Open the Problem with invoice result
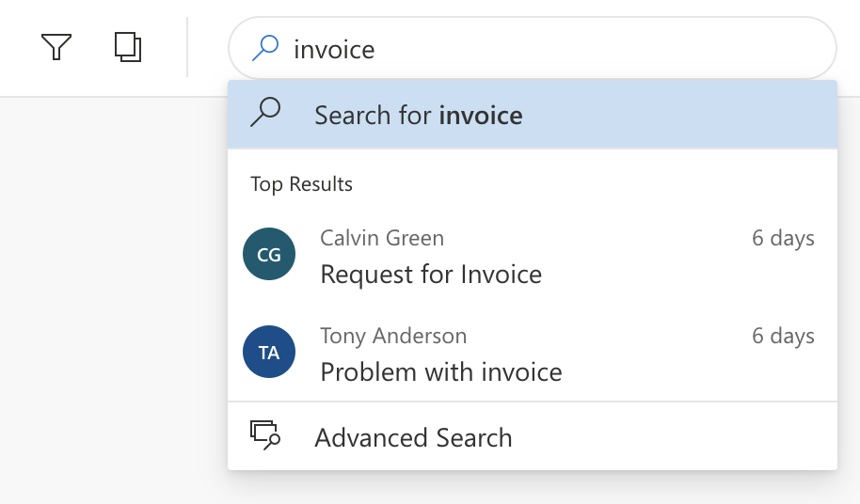The image size is (860, 504). [x=441, y=372]
